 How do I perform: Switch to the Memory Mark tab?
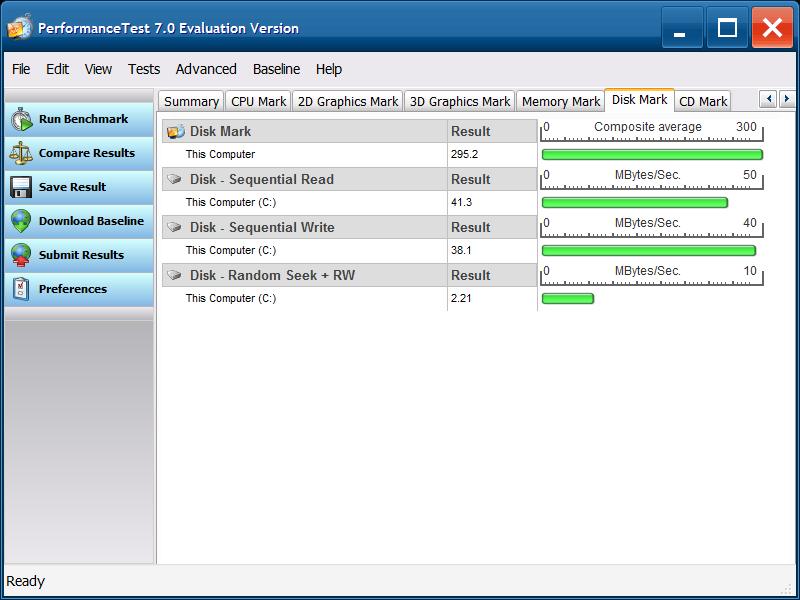[x=561, y=102]
